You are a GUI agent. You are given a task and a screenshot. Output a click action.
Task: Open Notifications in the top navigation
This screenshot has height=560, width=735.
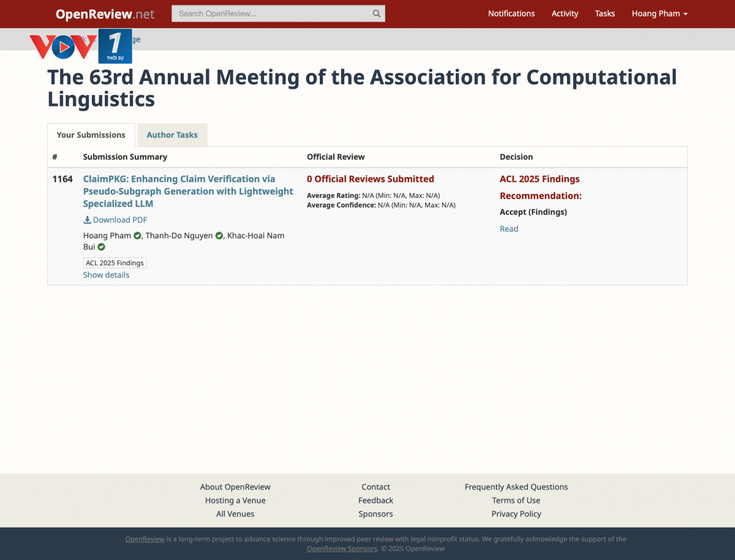[511, 13]
